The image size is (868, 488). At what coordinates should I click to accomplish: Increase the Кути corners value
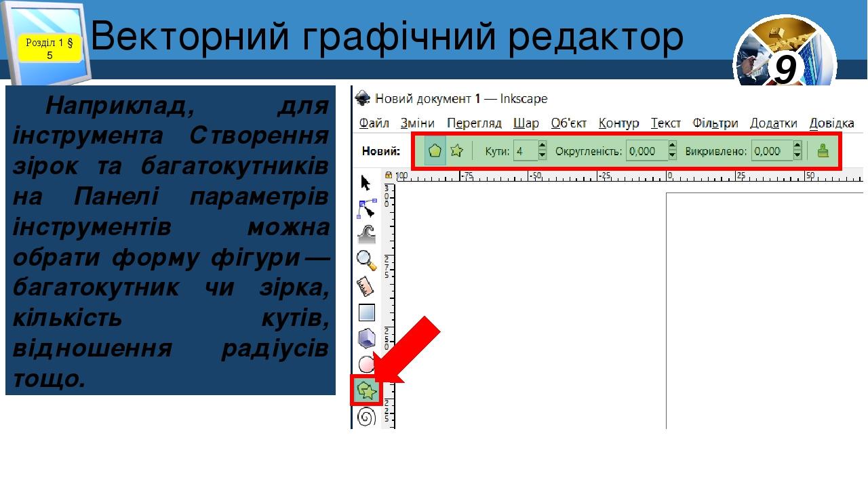coord(542,146)
